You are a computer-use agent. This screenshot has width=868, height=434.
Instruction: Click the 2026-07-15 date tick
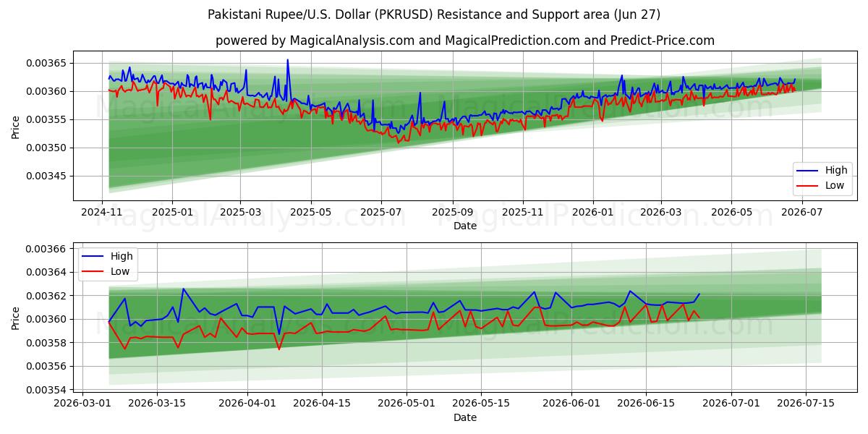805,404
